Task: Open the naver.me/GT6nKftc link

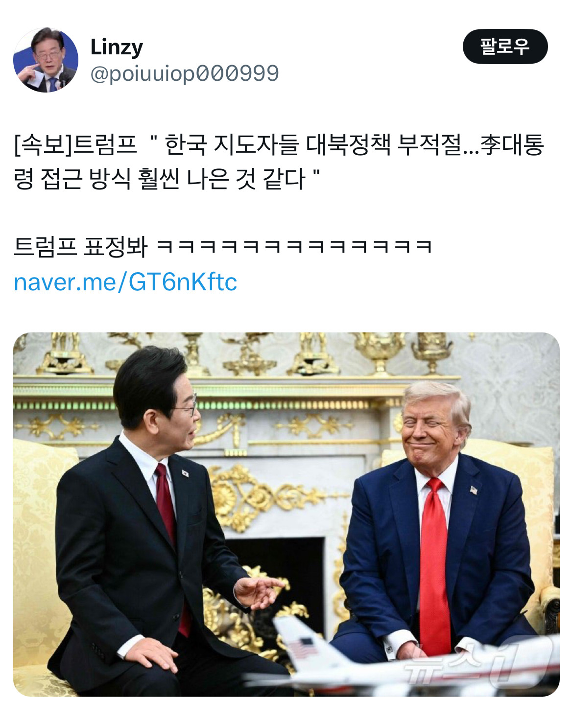Action: 125,282
